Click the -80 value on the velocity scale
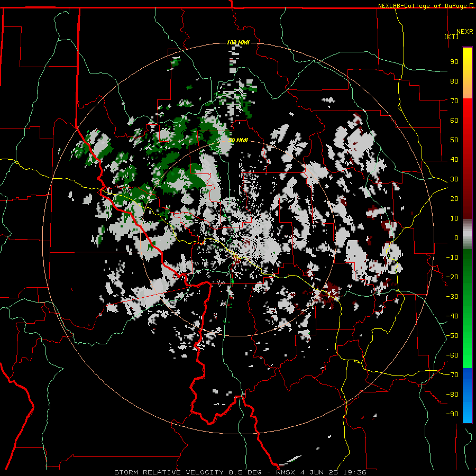 (x=452, y=395)
